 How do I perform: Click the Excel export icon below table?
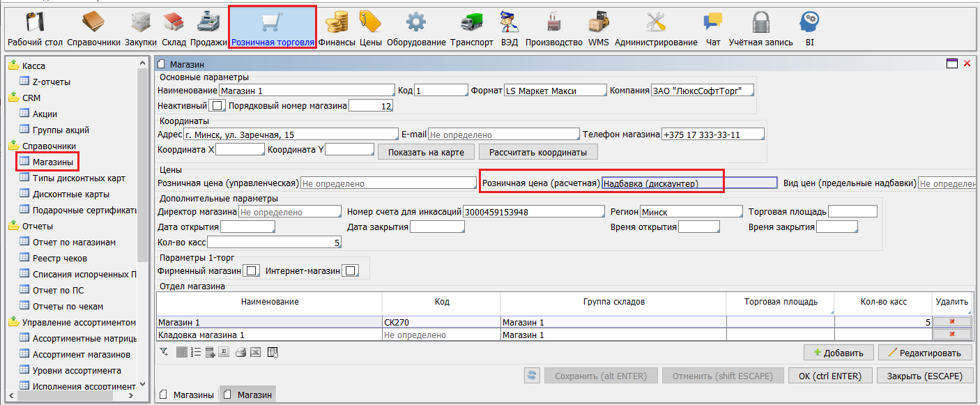[x=256, y=352]
